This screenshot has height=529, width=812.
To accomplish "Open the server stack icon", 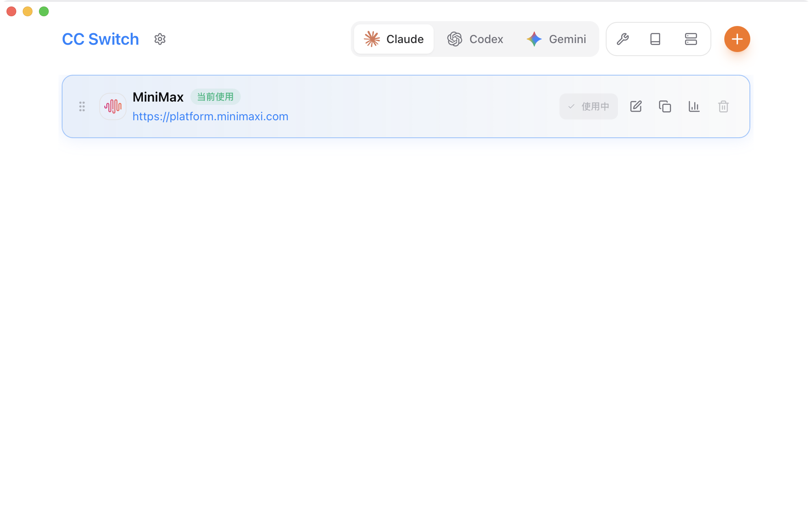I will pos(691,39).
